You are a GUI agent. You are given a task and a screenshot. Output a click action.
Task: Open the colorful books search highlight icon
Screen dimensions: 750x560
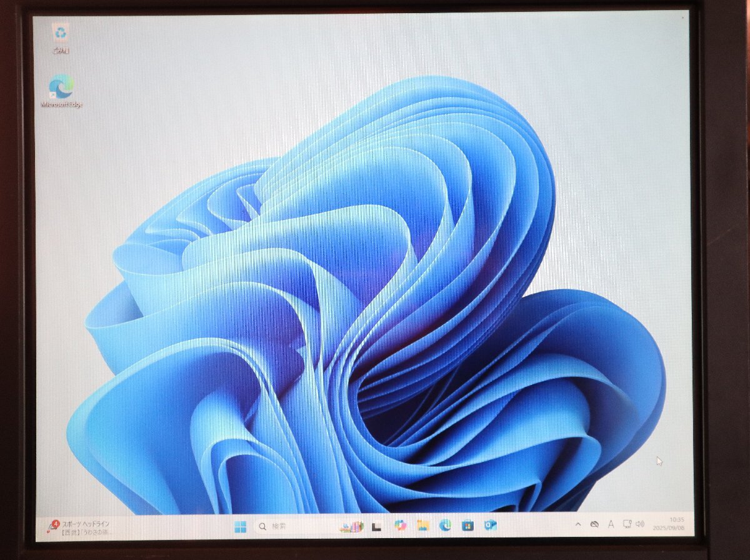click(352, 527)
